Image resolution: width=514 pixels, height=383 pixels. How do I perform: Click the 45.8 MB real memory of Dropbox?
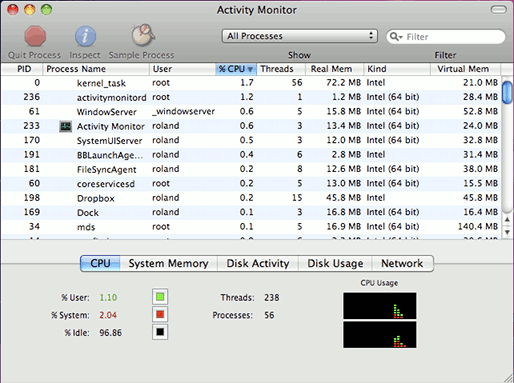tap(344, 198)
